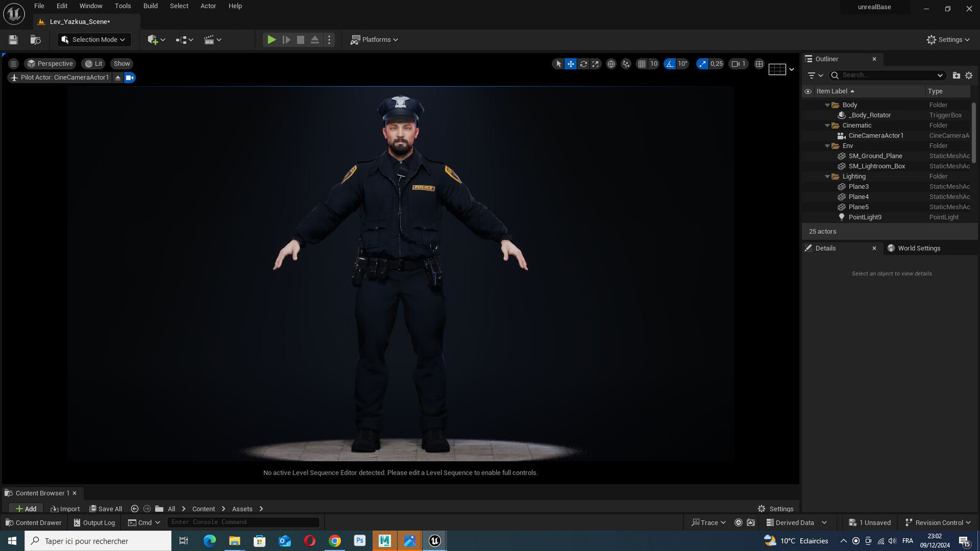Screen dimensions: 980x551
Task: Save the current level with the floppy icon
Action: 13,40
